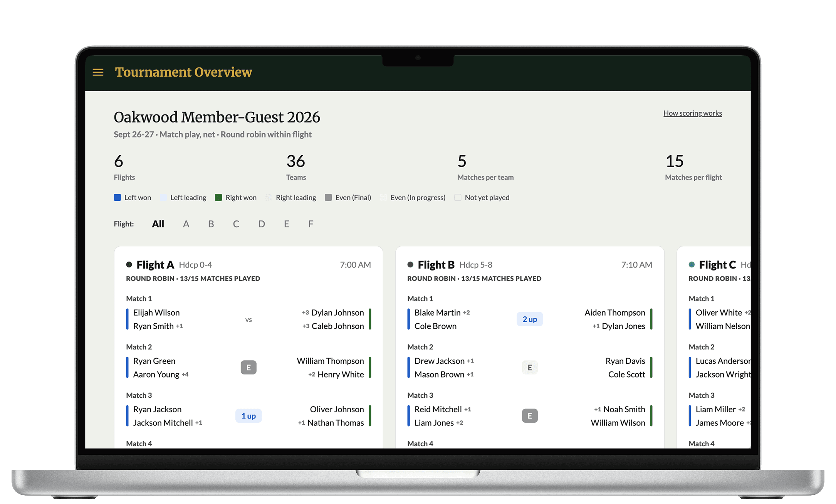The width and height of the screenshot is (836, 504).
Task: Select player Liam Miller in Flight C
Action: (x=716, y=409)
